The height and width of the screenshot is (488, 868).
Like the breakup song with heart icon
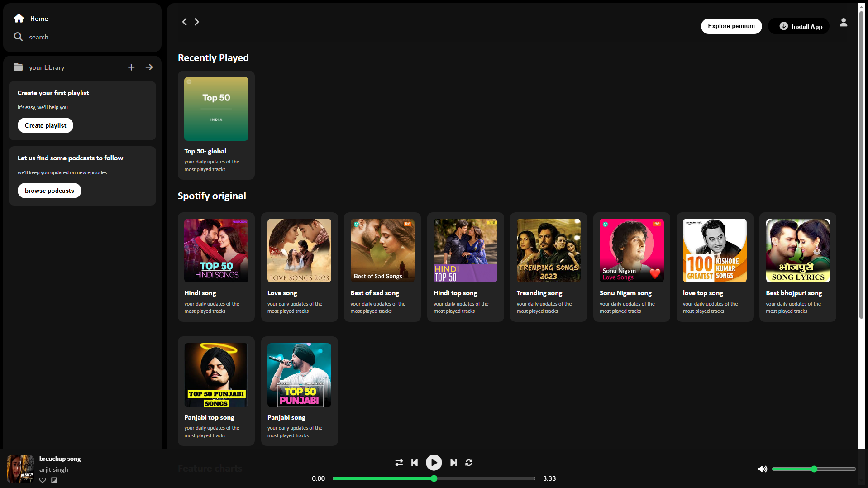[43, 480]
